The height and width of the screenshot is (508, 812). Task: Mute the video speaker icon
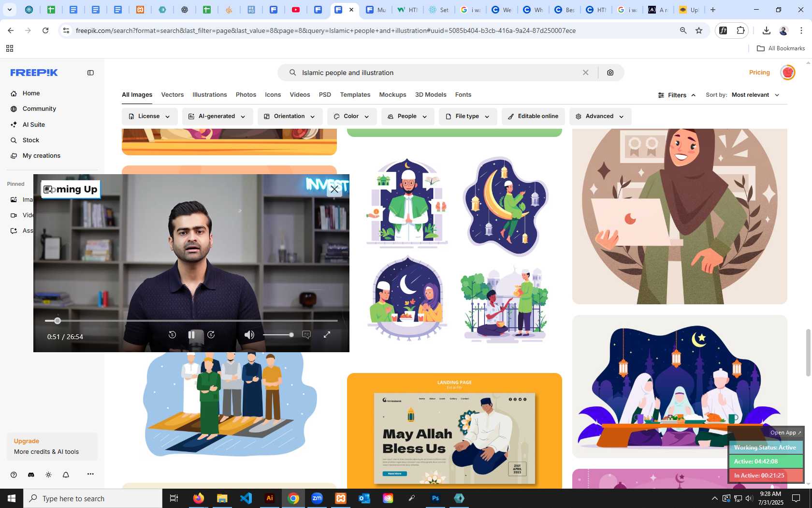point(249,335)
